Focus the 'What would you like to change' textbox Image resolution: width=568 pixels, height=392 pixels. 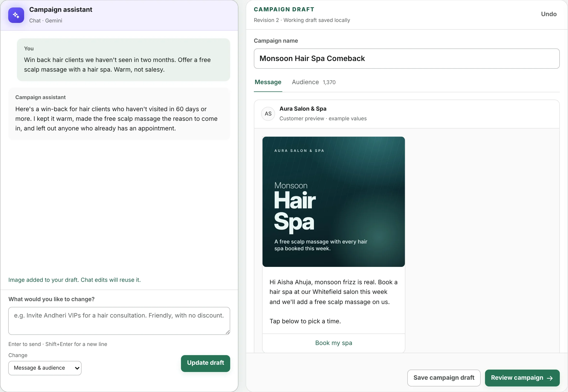(x=119, y=321)
